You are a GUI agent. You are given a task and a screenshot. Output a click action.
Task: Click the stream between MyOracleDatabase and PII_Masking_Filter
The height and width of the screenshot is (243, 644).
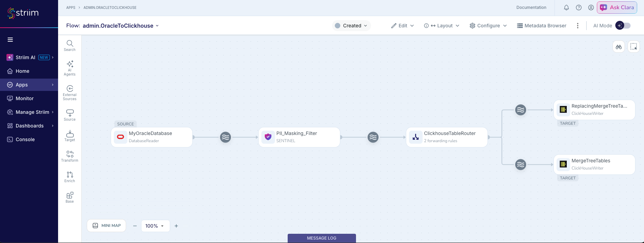(225, 137)
